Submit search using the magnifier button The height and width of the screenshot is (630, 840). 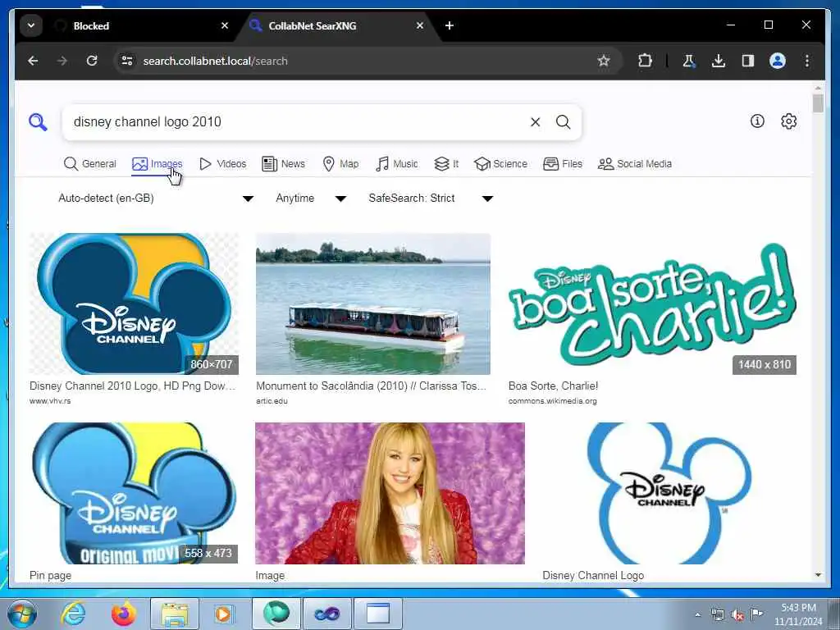563,122
